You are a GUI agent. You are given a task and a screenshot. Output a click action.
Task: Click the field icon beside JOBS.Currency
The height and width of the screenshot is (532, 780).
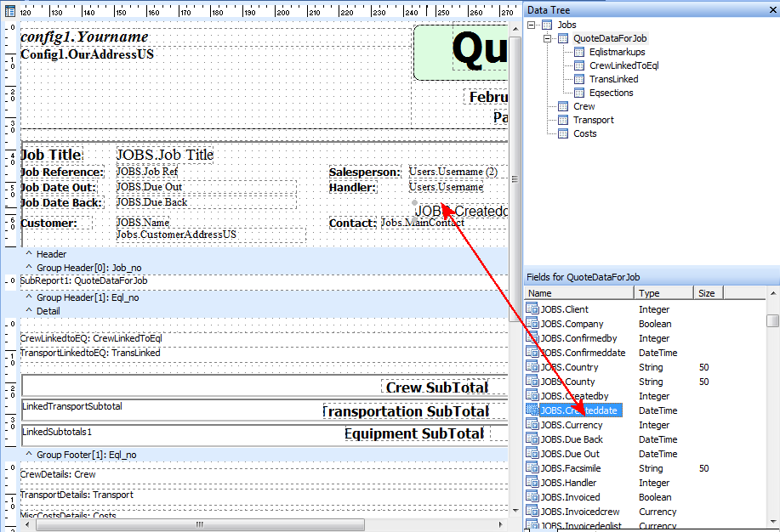(532, 425)
